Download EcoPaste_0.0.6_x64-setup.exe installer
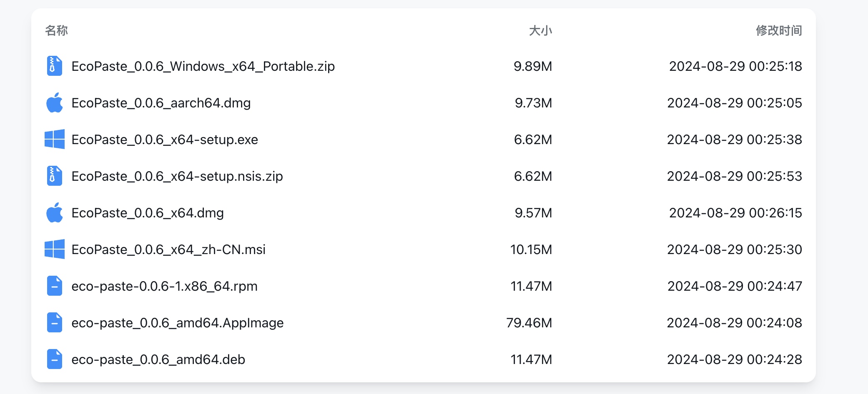 point(165,140)
